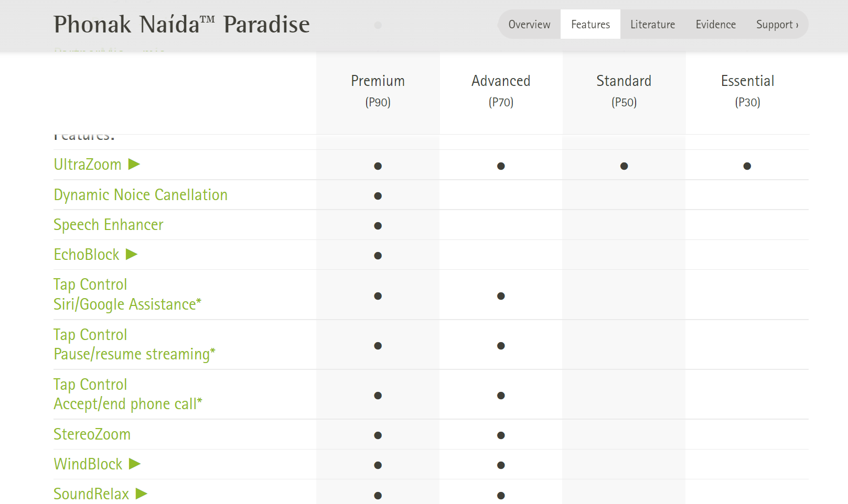
Task: Click WindBlock dot under Advanced
Action: [x=501, y=465]
